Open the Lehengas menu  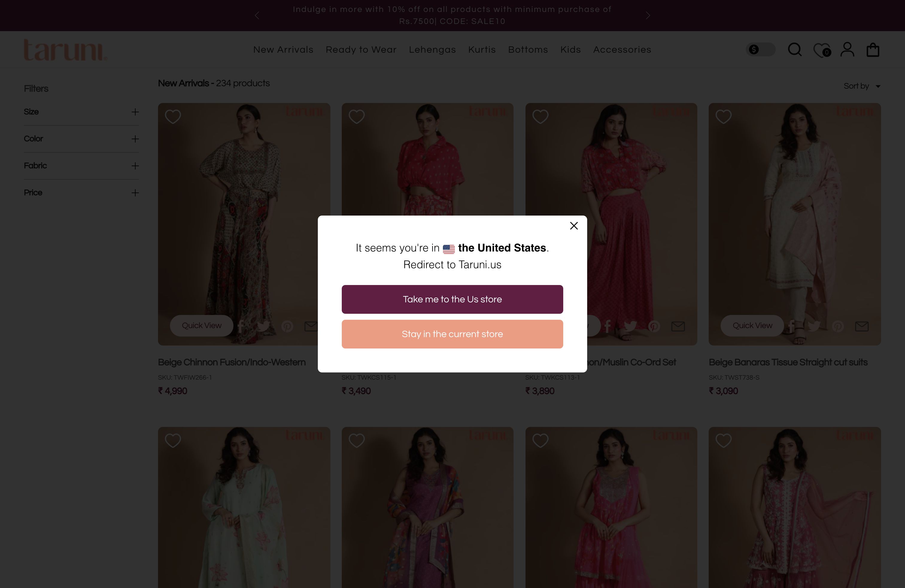point(432,50)
